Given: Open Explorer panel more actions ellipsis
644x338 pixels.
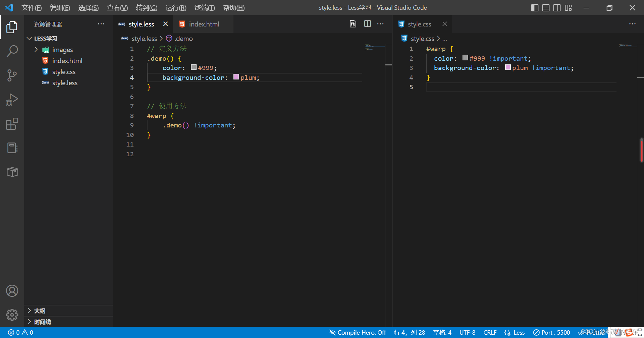Looking at the screenshot, I should [x=101, y=24].
